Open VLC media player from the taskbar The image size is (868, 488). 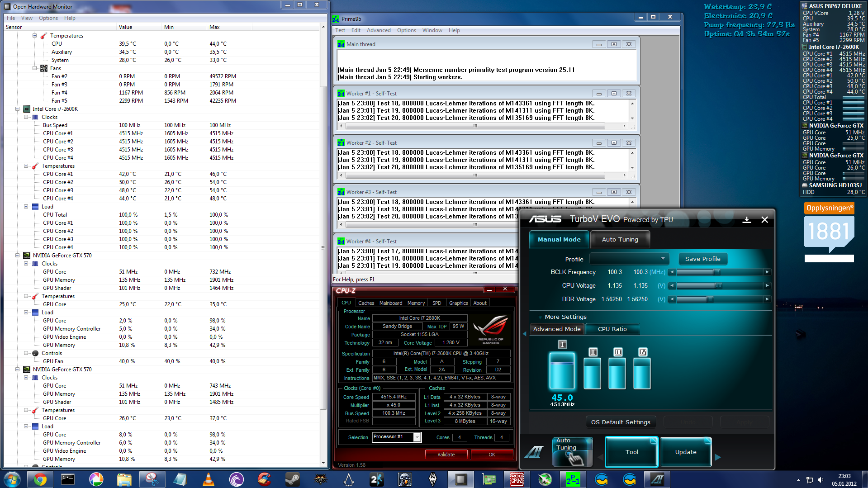point(208,479)
